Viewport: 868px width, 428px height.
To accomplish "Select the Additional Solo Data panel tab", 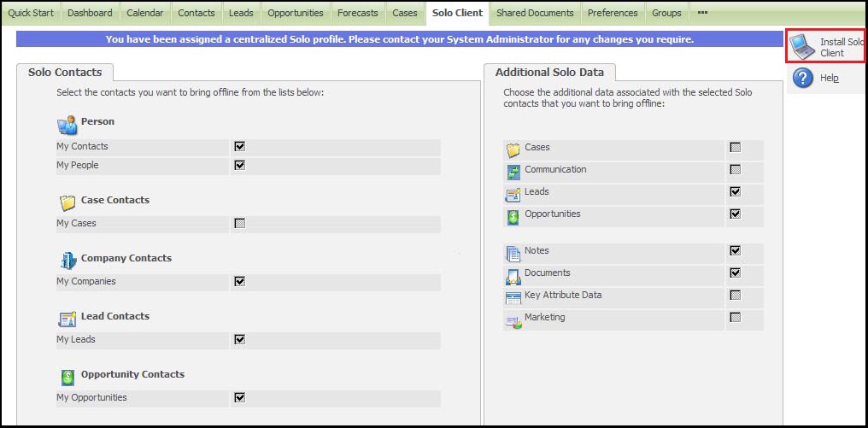I will click(x=549, y=73).
